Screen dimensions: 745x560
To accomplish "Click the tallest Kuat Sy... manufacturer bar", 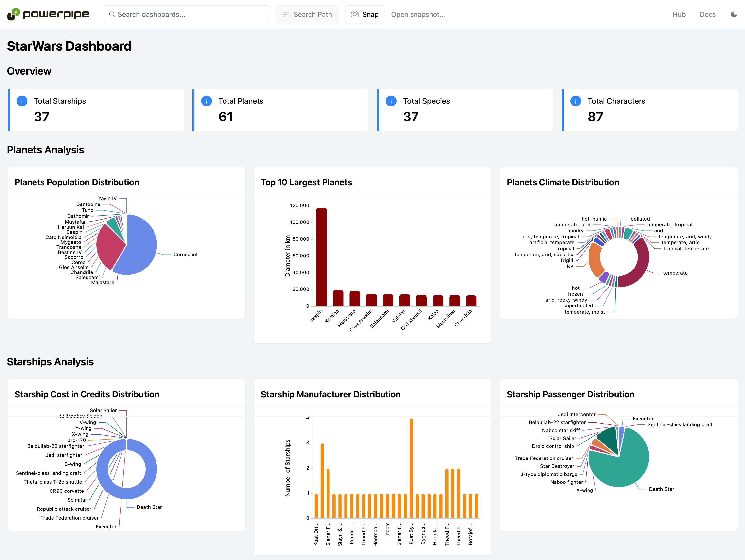I will click(411, 468).
